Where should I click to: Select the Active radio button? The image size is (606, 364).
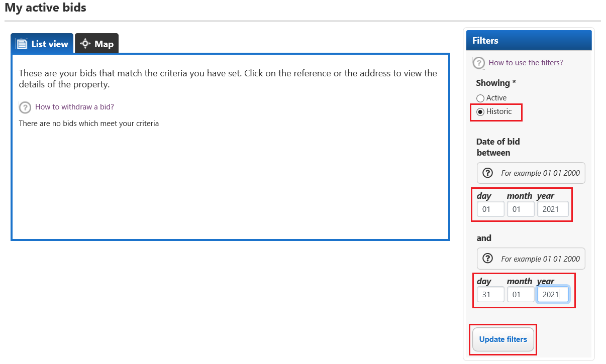pyautogui.click(x=480, y=98)
